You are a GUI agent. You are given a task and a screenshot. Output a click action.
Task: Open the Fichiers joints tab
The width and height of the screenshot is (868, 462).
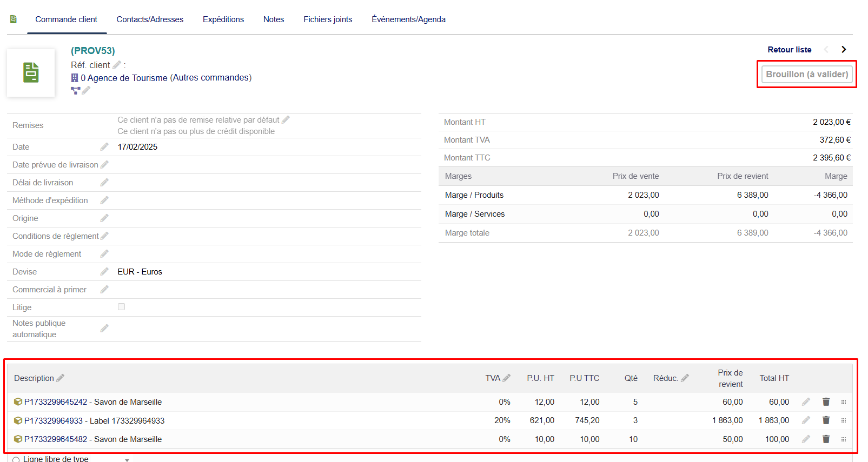[328, 19]
